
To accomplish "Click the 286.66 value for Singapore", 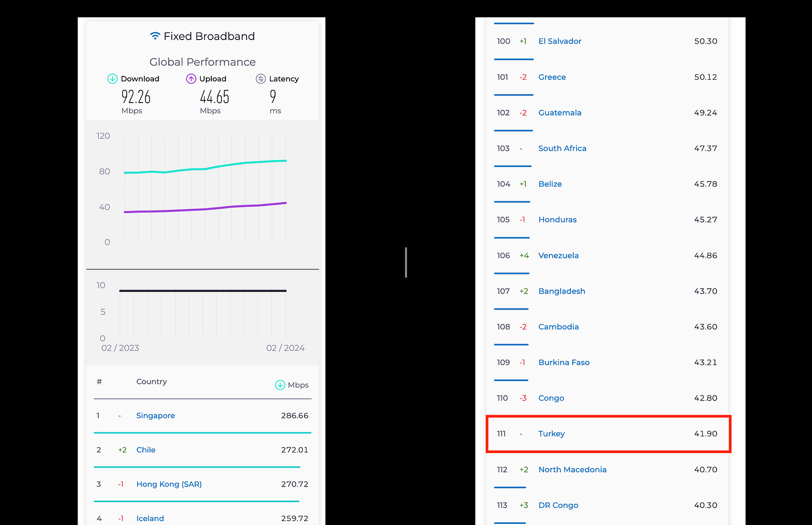I will 294,416.
